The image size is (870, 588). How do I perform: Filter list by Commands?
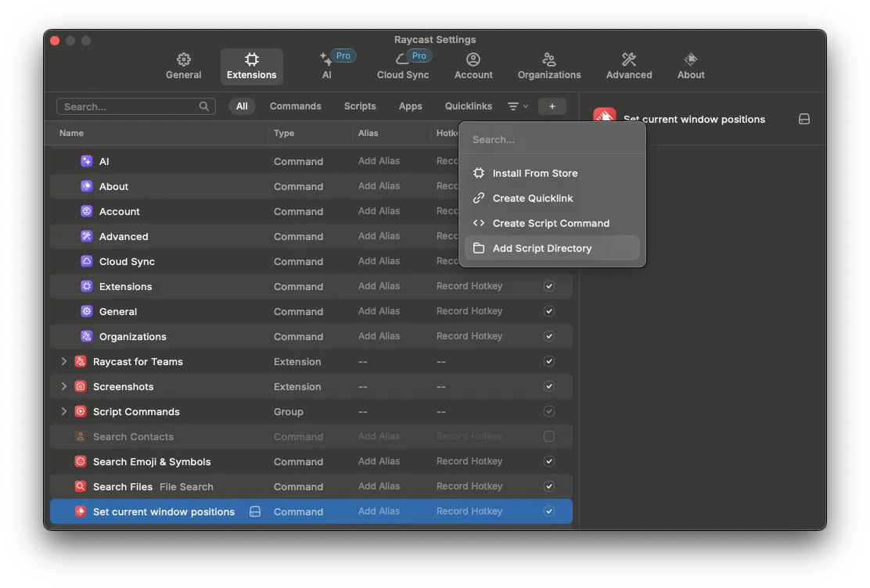click(x=295, y=106)
